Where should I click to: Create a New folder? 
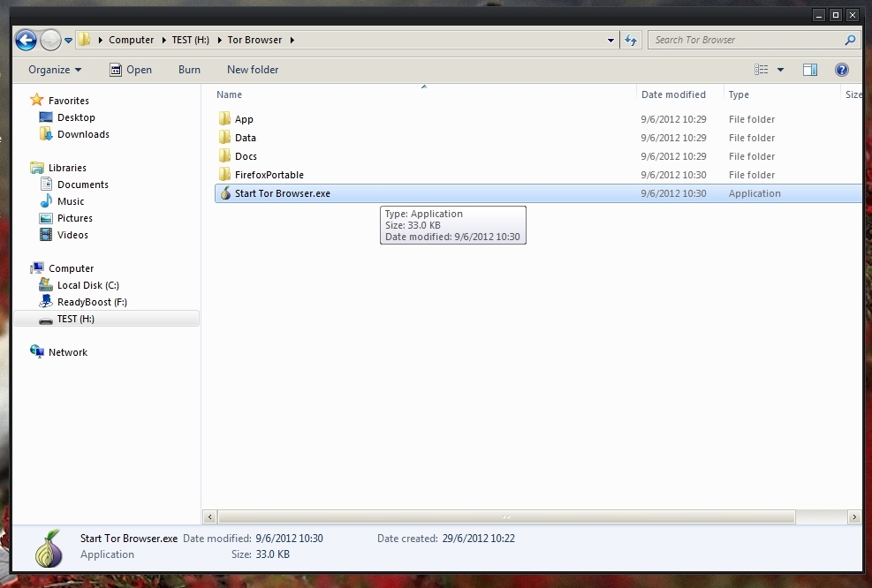point(253,70)
